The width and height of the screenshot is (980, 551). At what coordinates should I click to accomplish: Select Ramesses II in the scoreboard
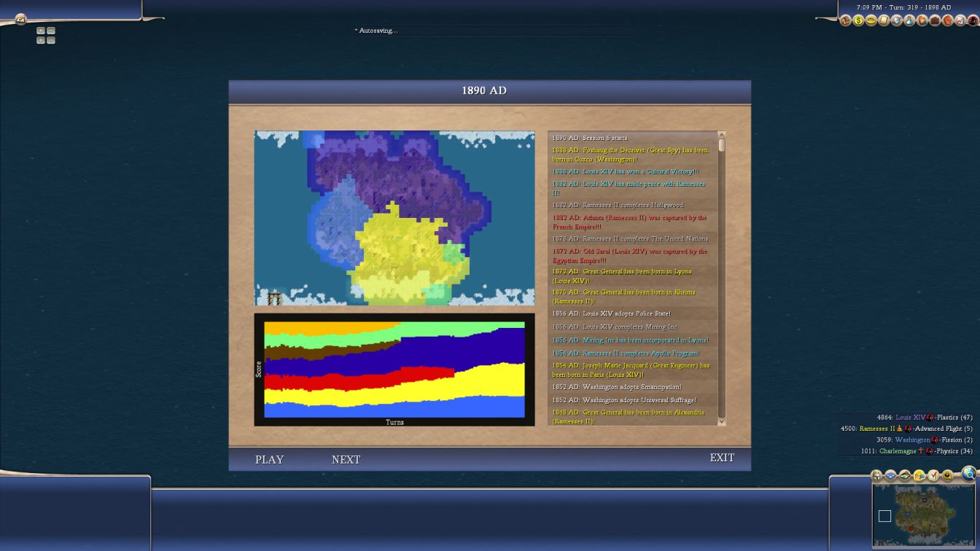[877, 429]
